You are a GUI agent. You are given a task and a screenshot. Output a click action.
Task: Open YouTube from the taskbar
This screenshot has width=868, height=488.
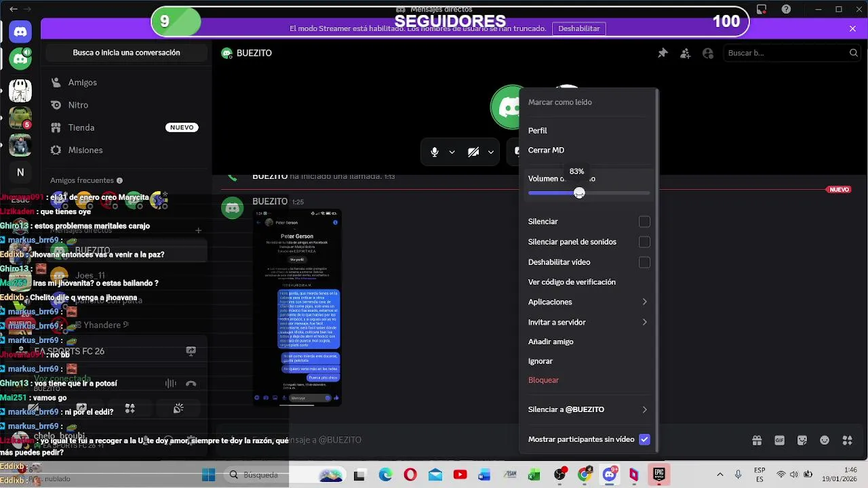click(459, 475)
